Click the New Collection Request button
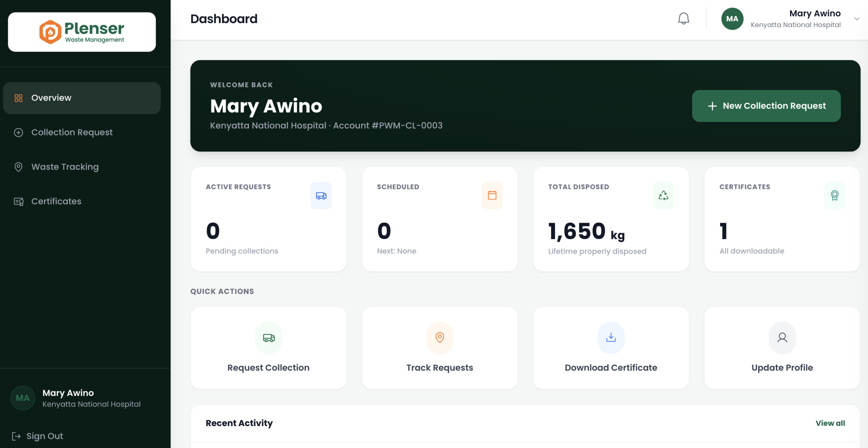Screen dimensions: 868x448 tap(766, 106)
